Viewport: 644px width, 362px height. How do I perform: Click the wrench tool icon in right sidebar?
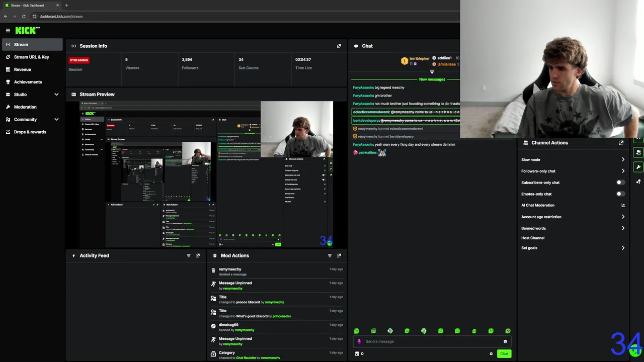click(638, 167)
